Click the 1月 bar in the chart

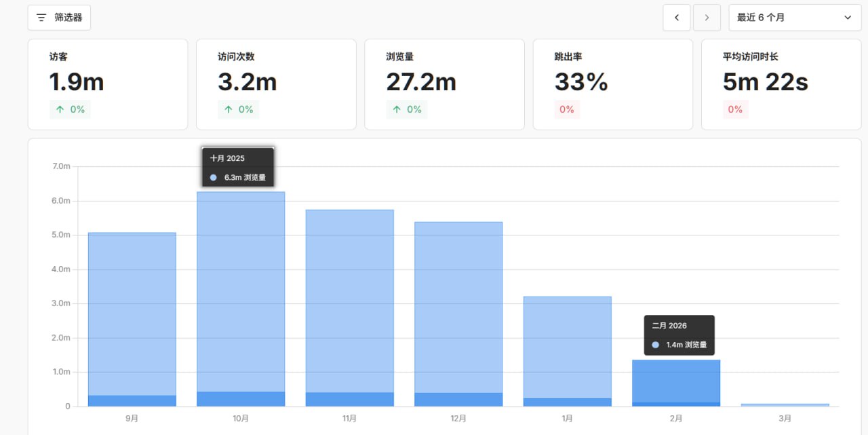pos(567,351)
